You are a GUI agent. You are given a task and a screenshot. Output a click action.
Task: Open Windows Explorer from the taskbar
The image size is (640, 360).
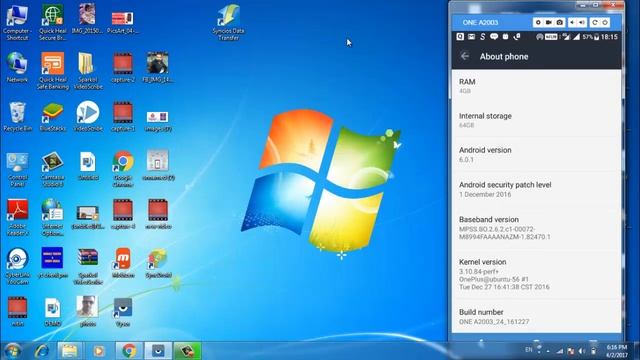pos(70,351)
